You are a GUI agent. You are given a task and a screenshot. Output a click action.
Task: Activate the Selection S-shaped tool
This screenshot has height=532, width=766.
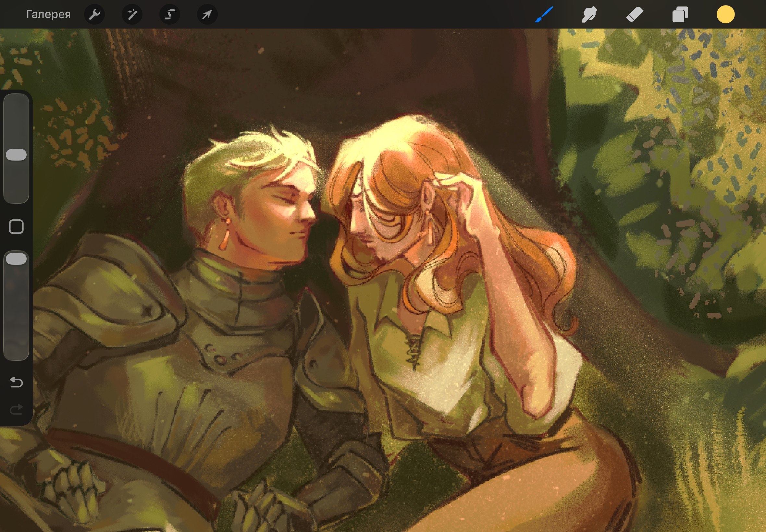click(x=170, y=14)
